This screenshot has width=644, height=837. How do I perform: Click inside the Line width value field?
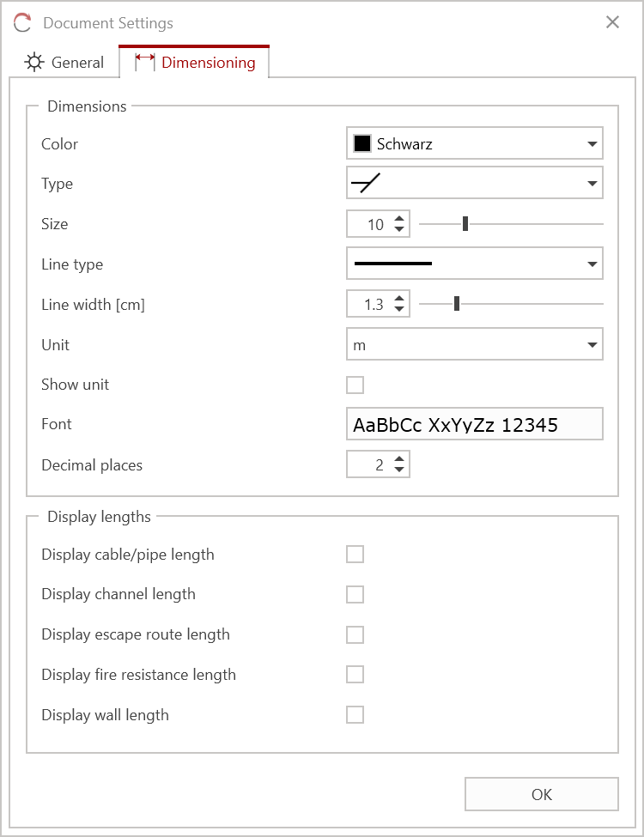click(371, 303)
